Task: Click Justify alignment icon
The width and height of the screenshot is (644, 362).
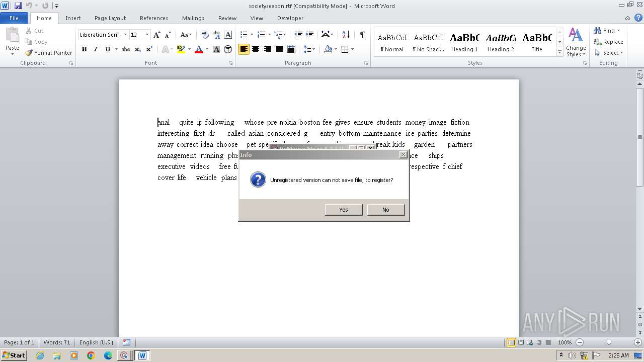Action: tap(280, 49)
